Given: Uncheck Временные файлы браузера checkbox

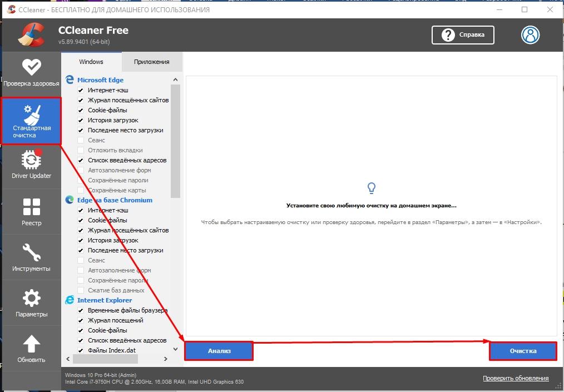Looking at the screenshot, I should pyautogui.click(x=81, y=310).
